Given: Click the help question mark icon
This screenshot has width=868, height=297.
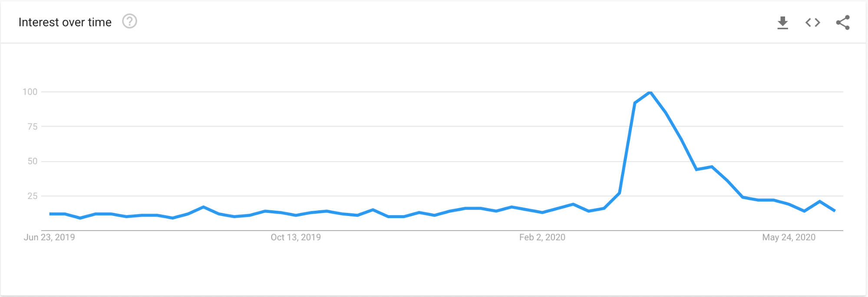Looking at the screenshot, I should tap(129, 21).
